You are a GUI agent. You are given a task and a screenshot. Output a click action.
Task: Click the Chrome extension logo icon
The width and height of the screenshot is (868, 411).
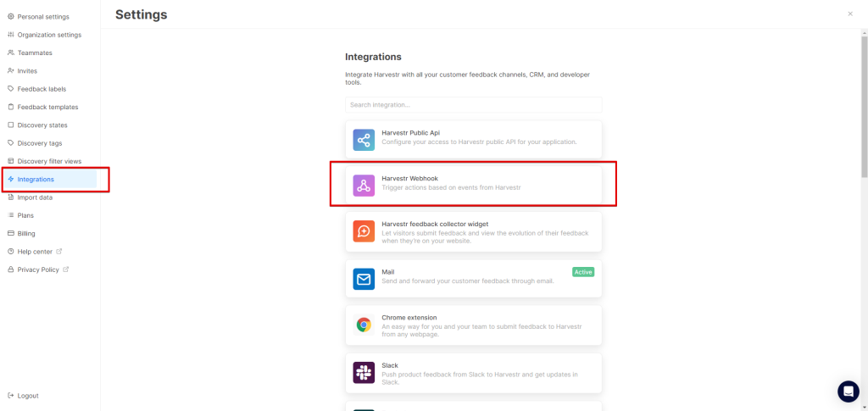click(x=364, y=325)
